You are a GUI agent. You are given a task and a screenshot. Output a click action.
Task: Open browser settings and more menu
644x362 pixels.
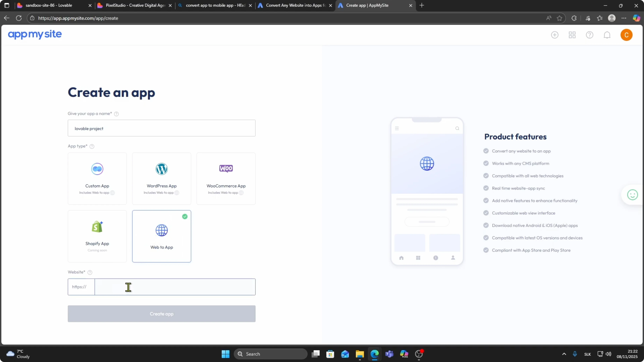[x=624, y=18]
